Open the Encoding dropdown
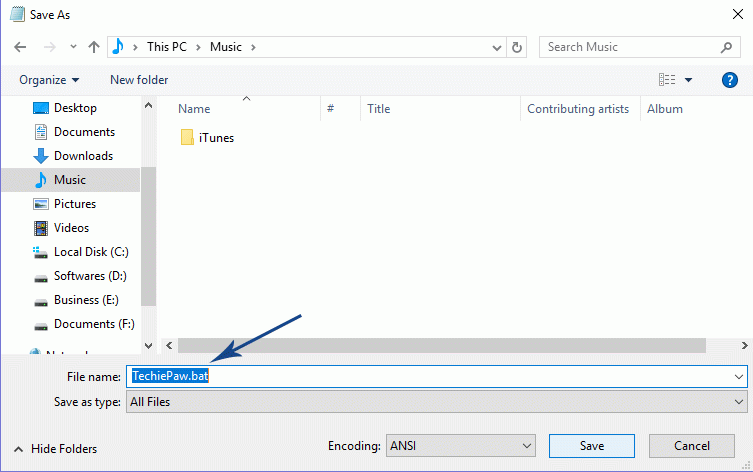This screenshot has height=472, width=753. [461, 446]
